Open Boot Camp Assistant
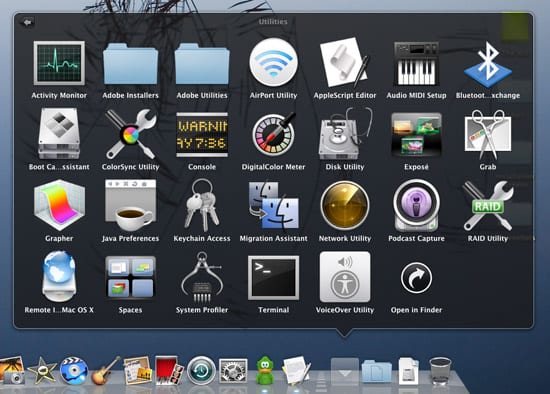Screen dimensions: 550x394 (x=59, y=134)
